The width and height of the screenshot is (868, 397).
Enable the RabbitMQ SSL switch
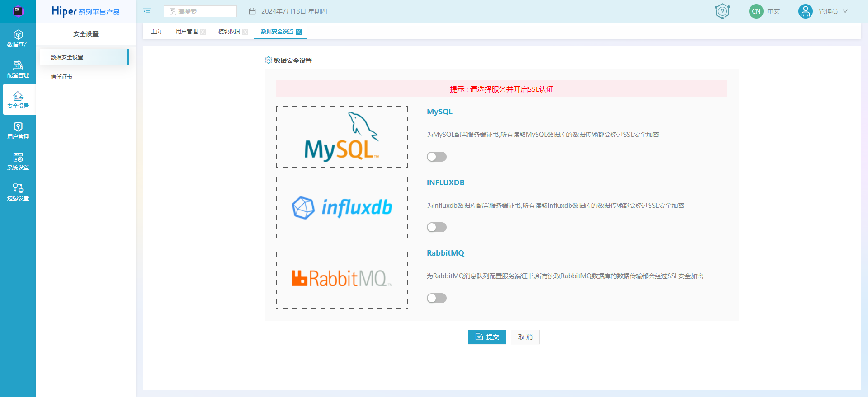point(437,298)
